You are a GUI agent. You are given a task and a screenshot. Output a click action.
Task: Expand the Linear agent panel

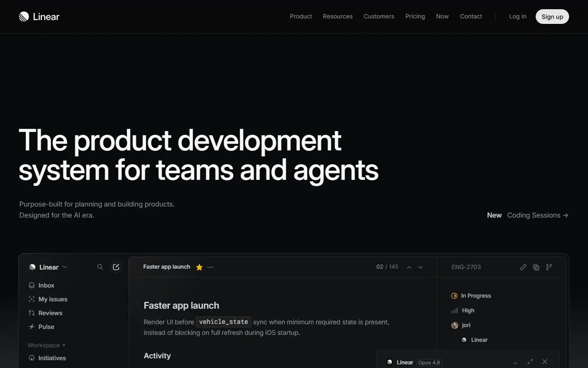click(530, 362)
